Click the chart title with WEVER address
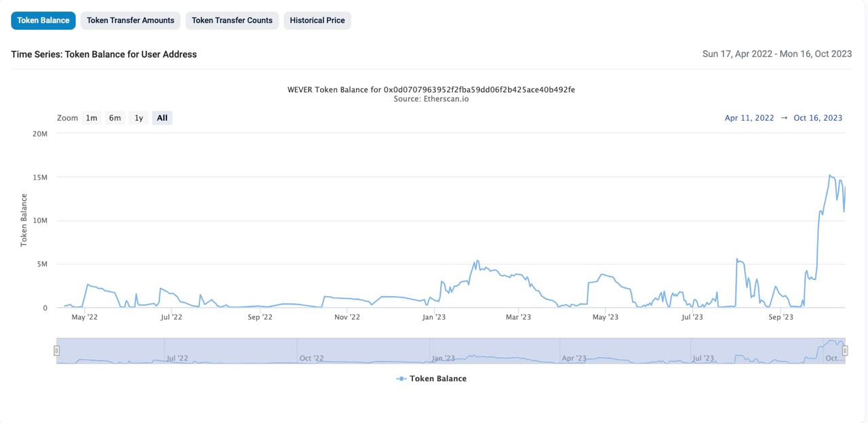Image resolution: width=868 pixels, height=423 pixels. pos(431,89)
